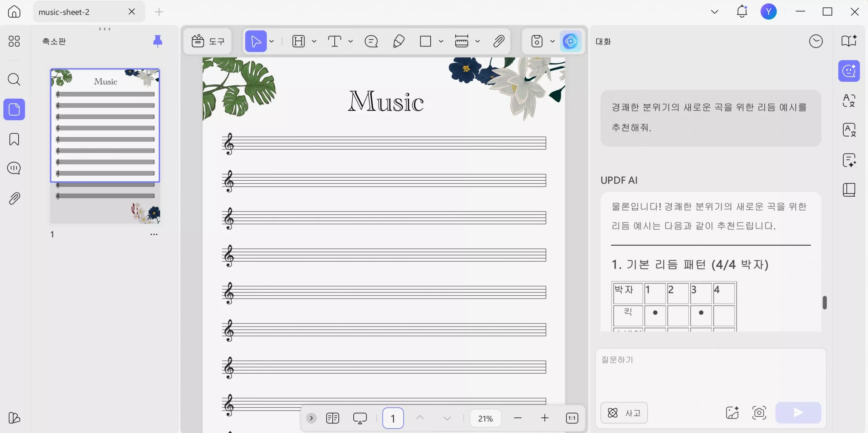Click the 1. 기본 리듬 패턴 heading text

[690, 264]
